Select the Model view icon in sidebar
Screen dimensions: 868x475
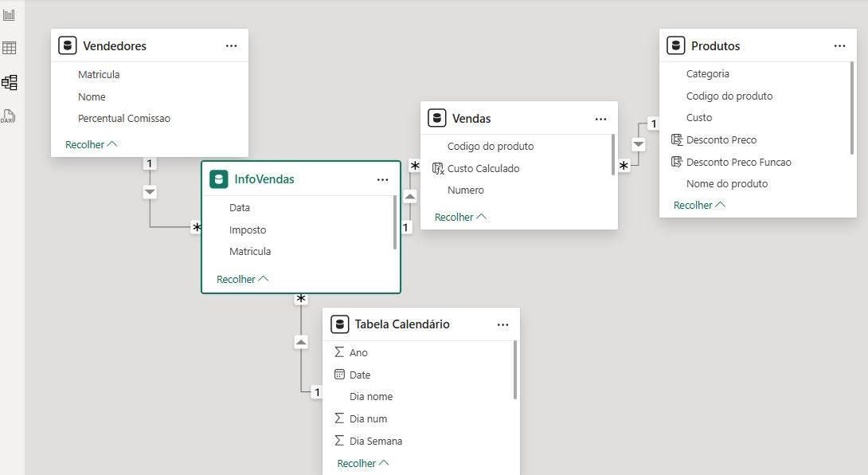[x=10, y=82]
